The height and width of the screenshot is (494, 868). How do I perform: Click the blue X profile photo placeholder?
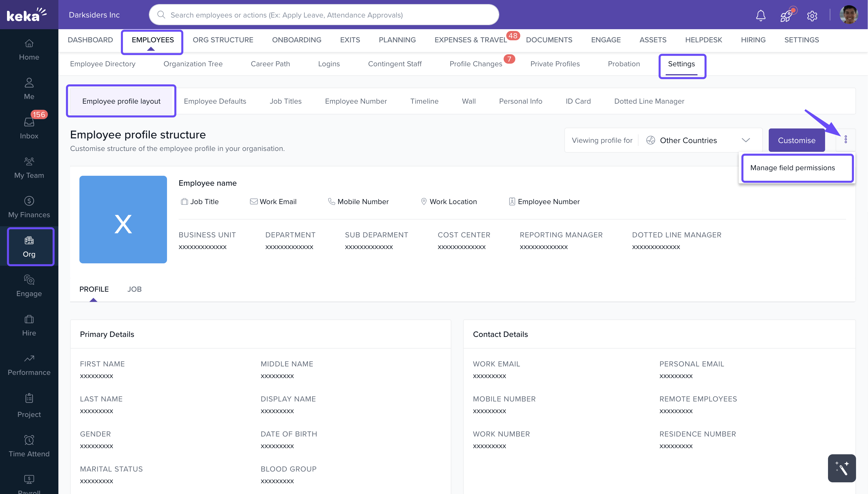[123, 219]
